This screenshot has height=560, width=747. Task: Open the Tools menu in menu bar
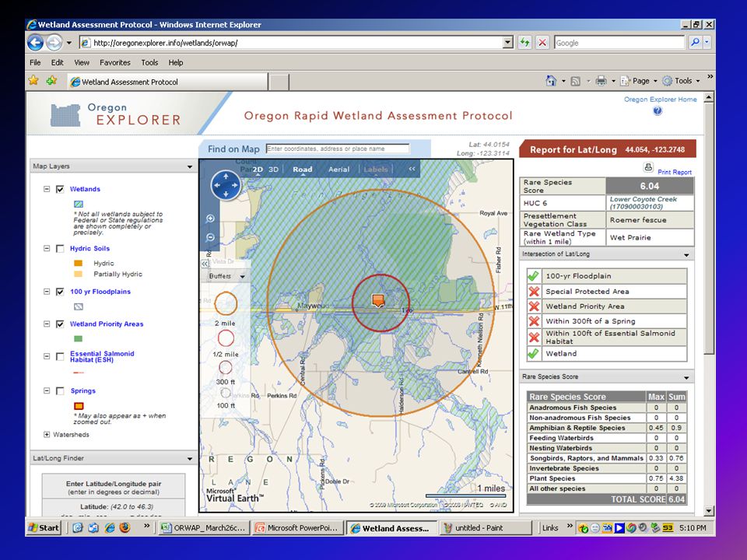click(149, 62)
